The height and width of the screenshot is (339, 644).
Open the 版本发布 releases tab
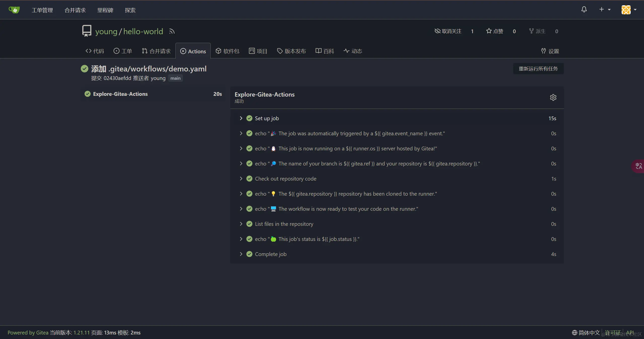(291, 51)
